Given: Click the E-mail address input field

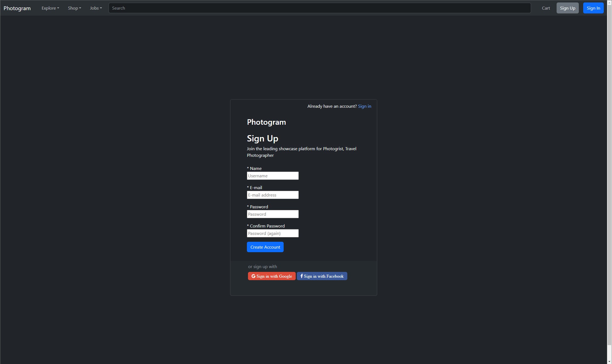Looking at the screenshot, I should [x=272, y=195].
